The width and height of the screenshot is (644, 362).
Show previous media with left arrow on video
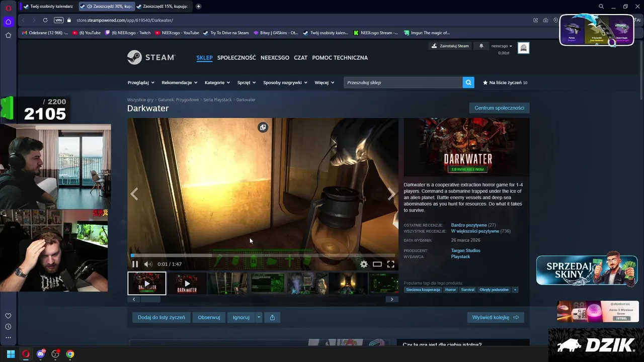tap(134, 195)
